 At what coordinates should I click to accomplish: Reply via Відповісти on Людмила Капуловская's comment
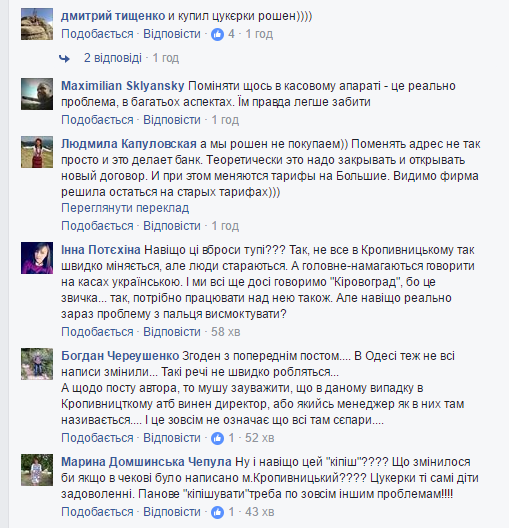(x=172, y=226)
